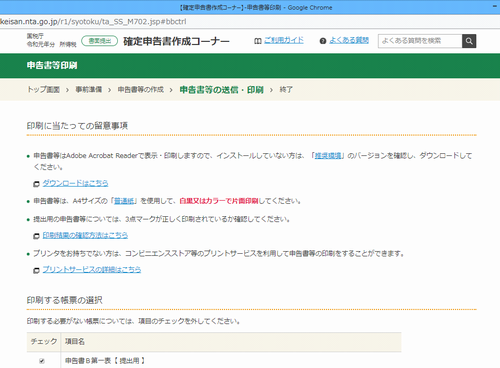Viewport: 500px width, 368px height.
Task: Open 印刷結果の確認方法はこちら link
Action: 85,235
